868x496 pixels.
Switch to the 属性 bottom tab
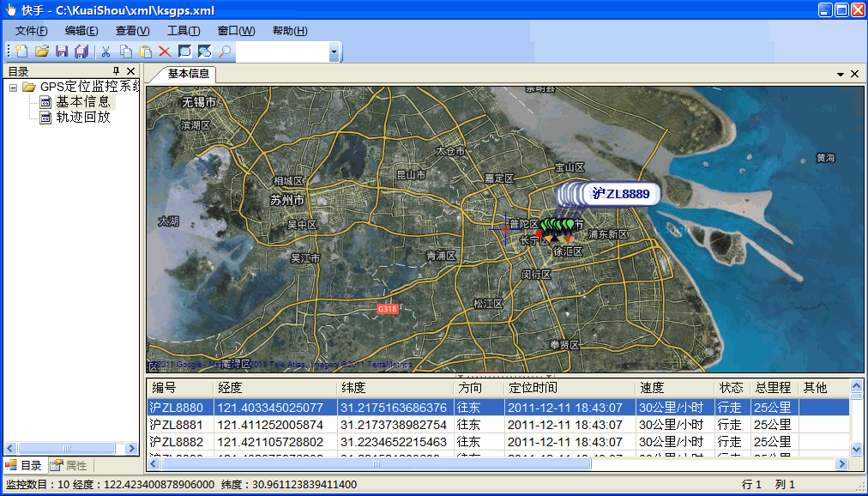click(x=69, y=465)
